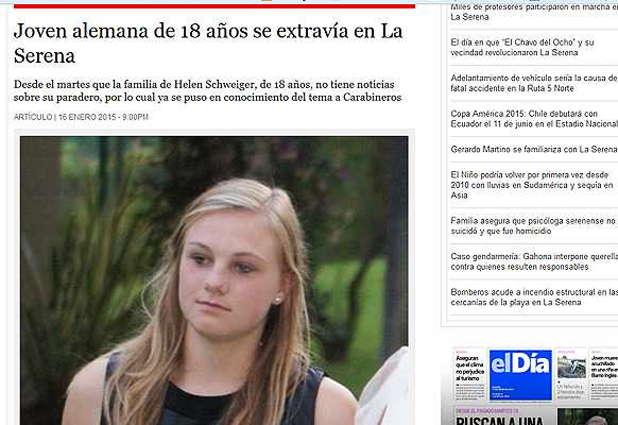The height and width of the screenshot is (425, 618).
Task: Open 'Adelantamiento de vehículo' accident article
Action: coord(534,83)
